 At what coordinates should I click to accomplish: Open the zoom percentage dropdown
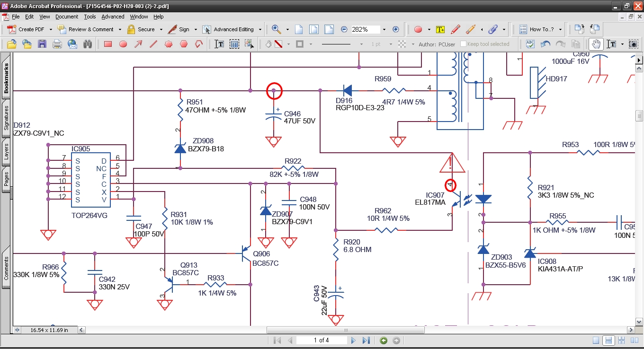pyautogui.click(x=384, y=29)
